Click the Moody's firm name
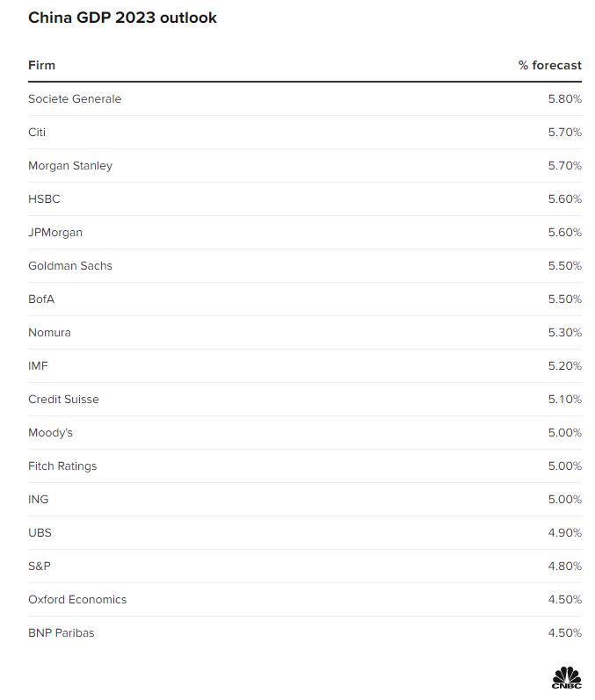Image resolution: width=595 pixels, height=700 pixels. tap(50, 433)
